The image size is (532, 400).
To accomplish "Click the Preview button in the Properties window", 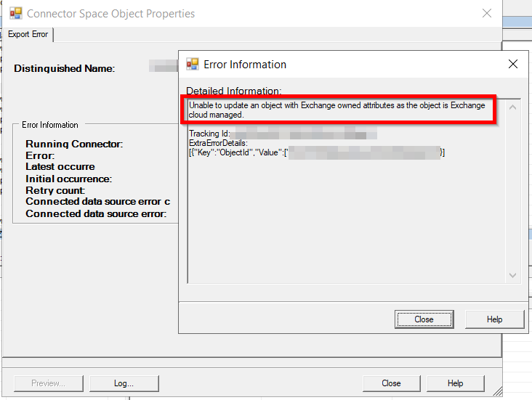I will coord(48,383).
